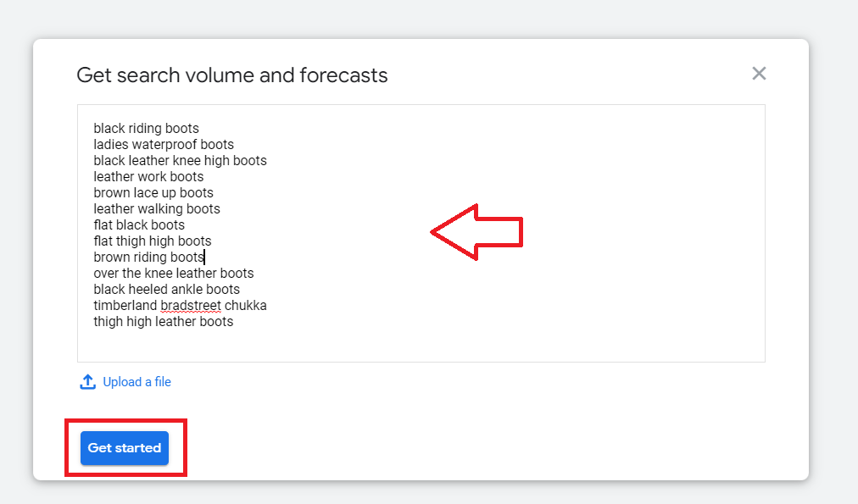Click the upload arrow icon

click(87, 381)
